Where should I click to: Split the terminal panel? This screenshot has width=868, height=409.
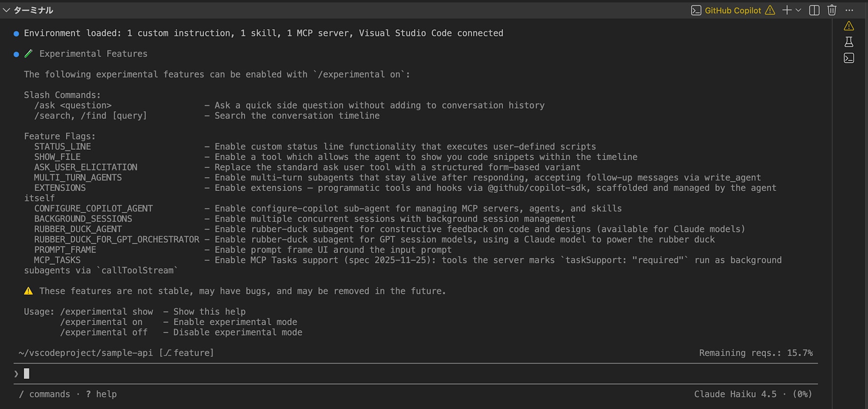point(814,10)
